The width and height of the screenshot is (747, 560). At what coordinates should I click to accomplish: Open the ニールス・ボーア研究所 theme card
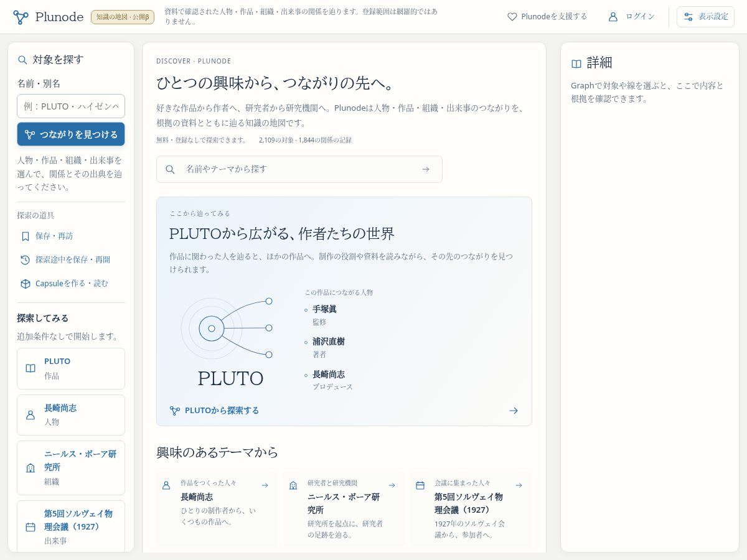pyautogui.click(x=344, y=508)
